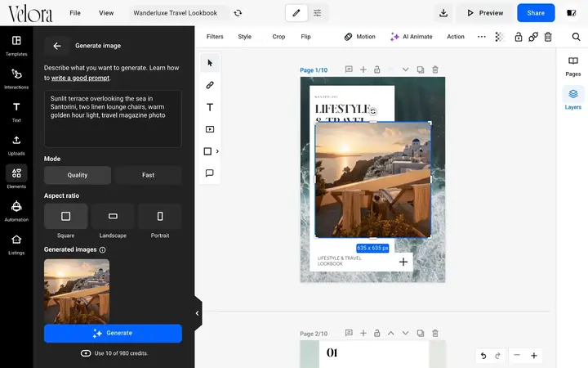This screenshot has width=588, height=368.
Task: Click the sync status icon beside title
Action: coord(238,13)
